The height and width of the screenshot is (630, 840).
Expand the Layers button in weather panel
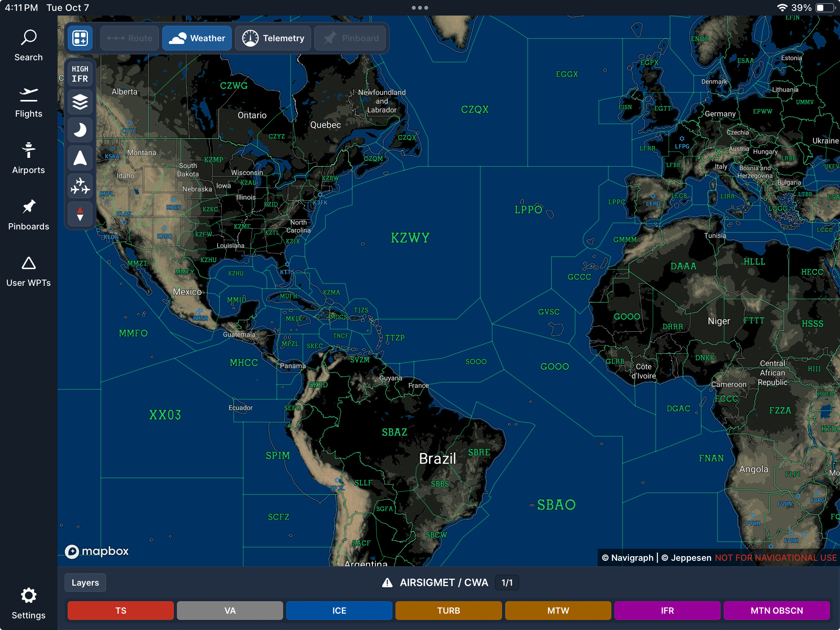pyautogui.click(x=85, y=583)
